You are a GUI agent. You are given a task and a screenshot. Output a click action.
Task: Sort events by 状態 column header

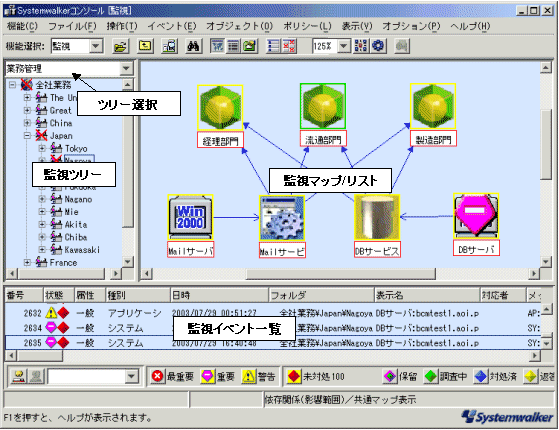(58, 295)
